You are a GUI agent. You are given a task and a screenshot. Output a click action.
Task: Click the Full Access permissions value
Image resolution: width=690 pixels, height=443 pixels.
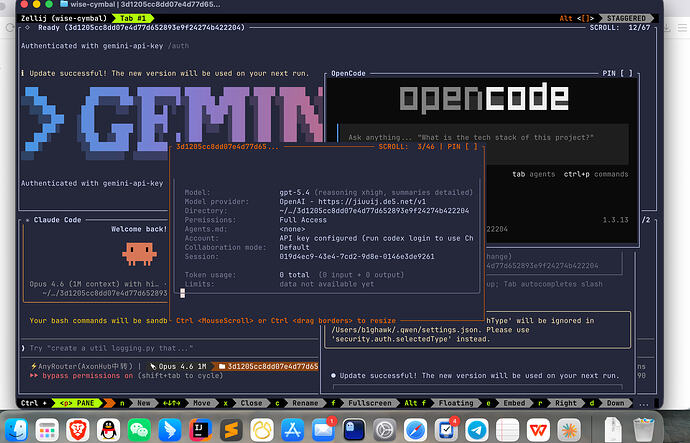(x=303, y=220)
